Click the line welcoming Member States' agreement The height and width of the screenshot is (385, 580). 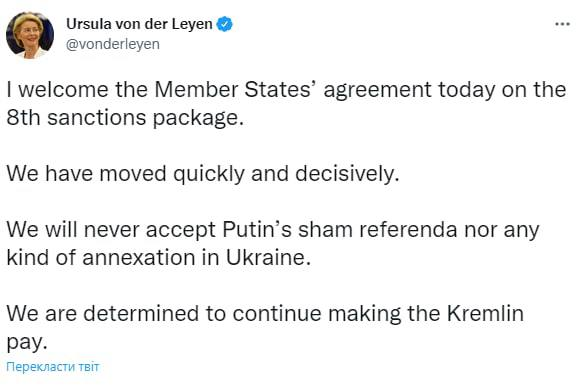(286, 90)
